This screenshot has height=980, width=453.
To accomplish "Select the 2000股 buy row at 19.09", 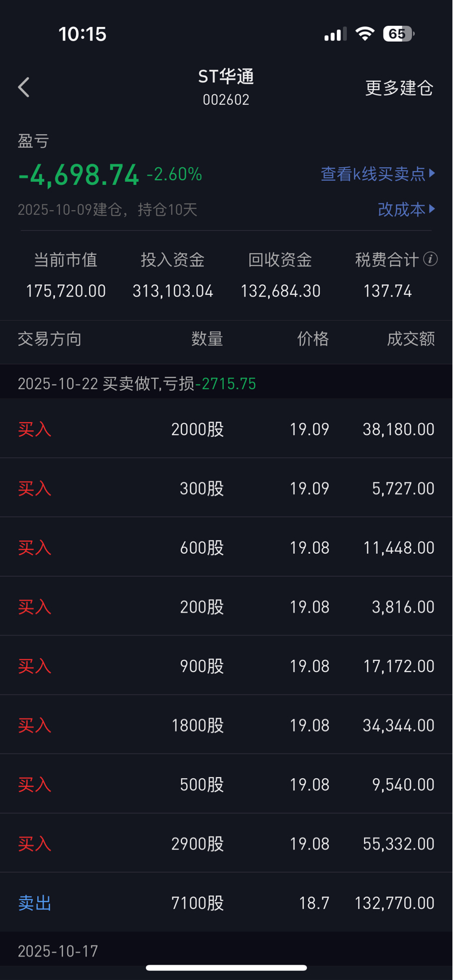I will click(x=226, y=429).
